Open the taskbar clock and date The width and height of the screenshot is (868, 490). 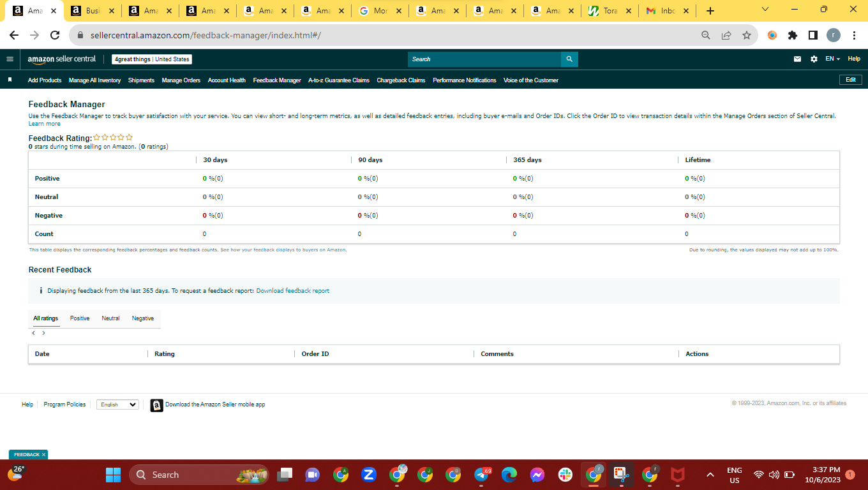click(x=822, y=475)
